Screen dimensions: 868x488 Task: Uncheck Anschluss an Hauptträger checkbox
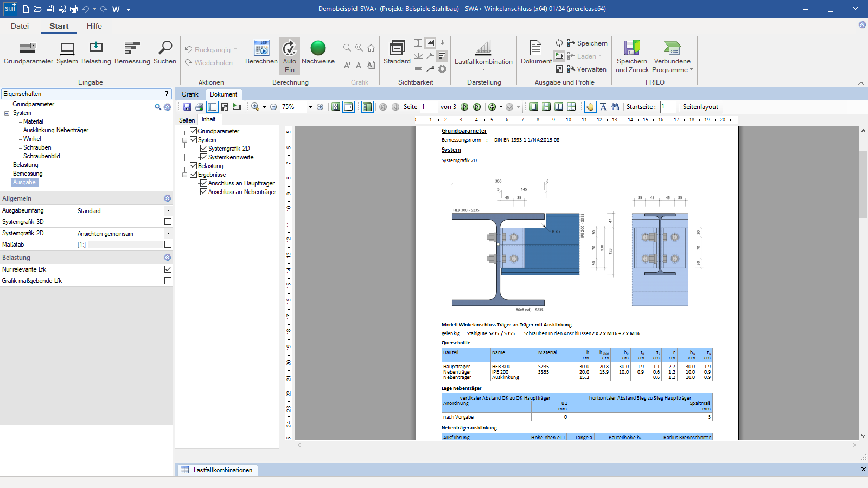pyautogui.click(x=204, y=183)
